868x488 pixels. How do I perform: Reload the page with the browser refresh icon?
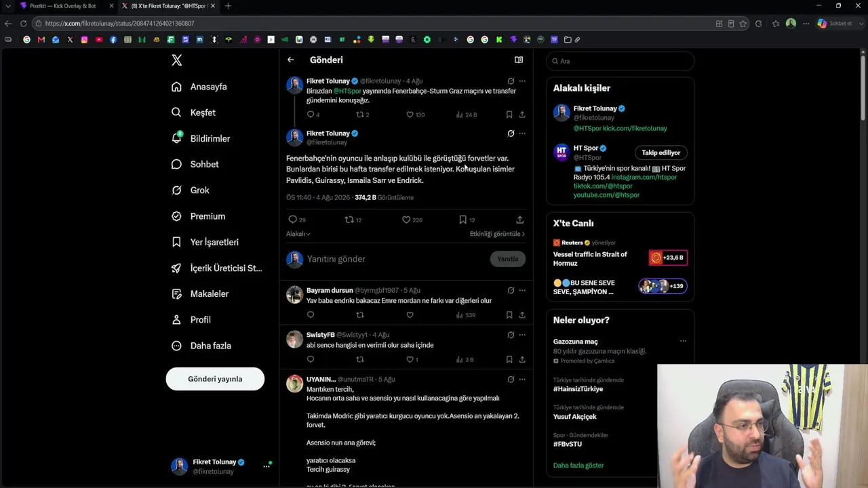click(x=23, y=24)
